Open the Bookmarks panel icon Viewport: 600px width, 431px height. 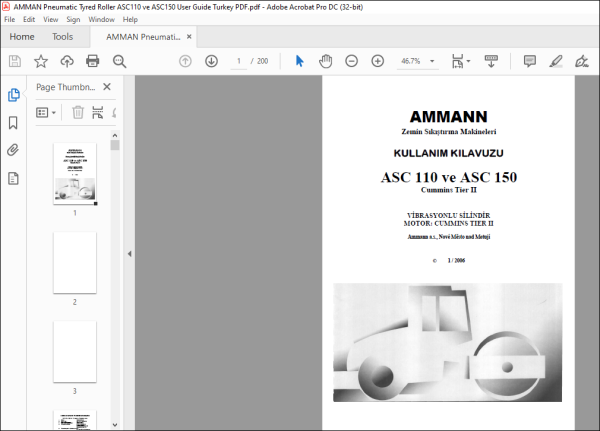13,123
